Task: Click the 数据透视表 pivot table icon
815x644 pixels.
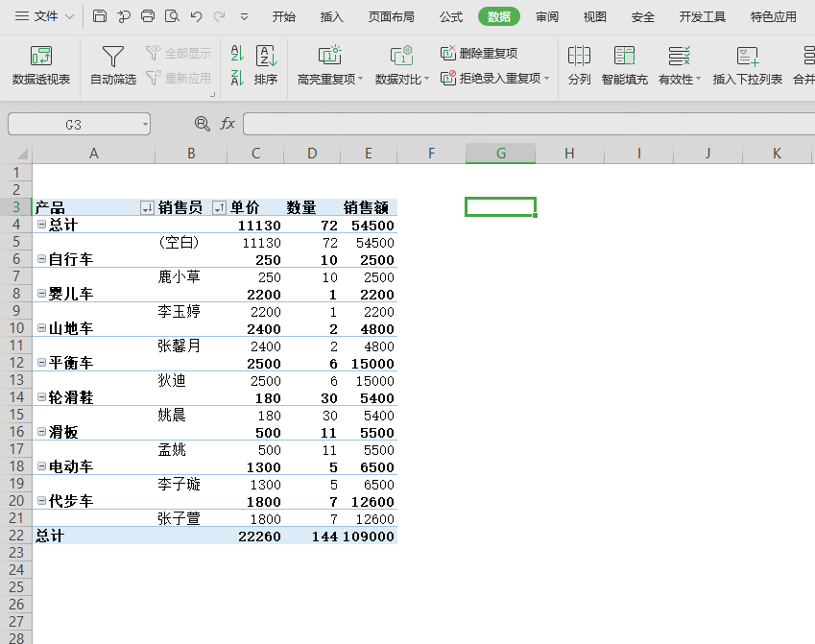Action: (41, 56)
